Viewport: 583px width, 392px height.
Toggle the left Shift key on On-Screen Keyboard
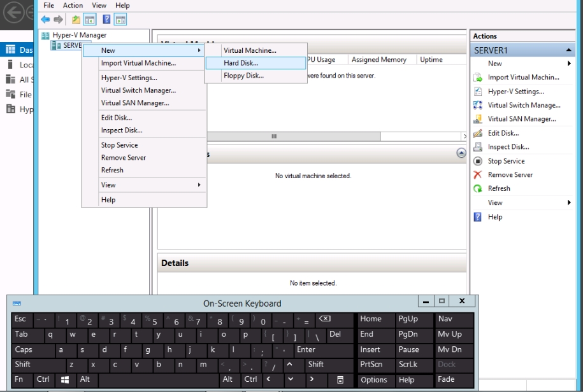click(39, 365)
